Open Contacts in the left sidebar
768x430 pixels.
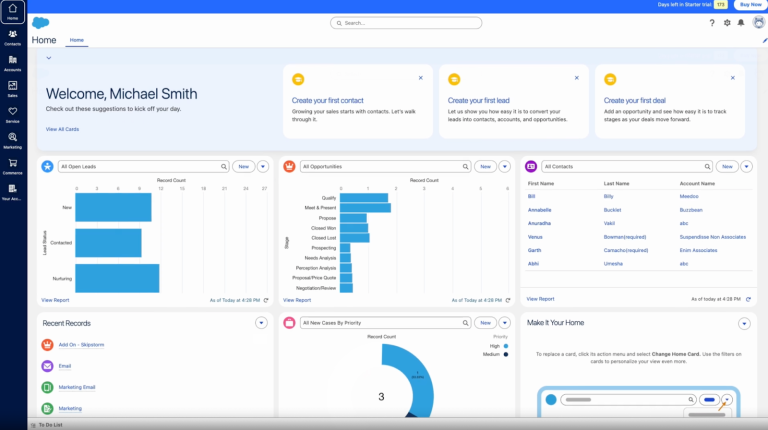click(12, 37)
